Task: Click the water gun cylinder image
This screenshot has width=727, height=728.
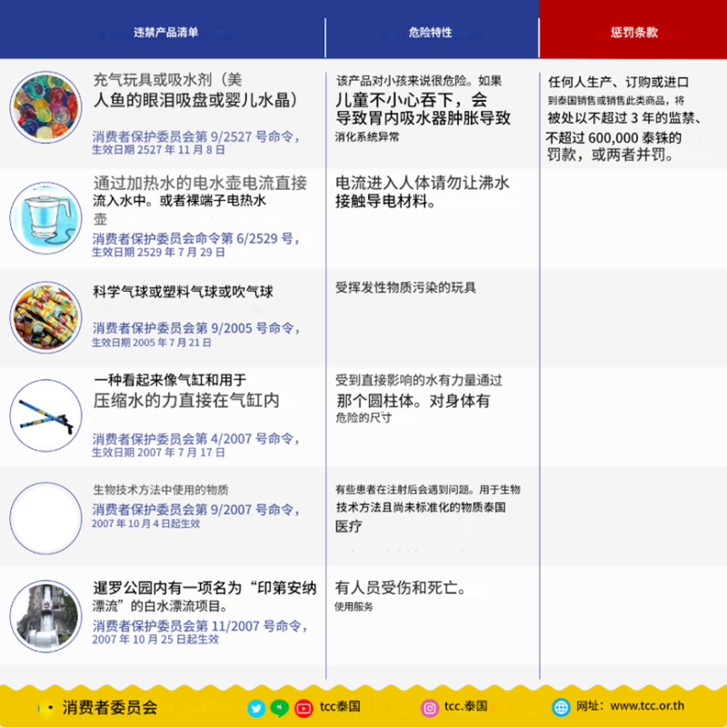Action: coord(45,417)
